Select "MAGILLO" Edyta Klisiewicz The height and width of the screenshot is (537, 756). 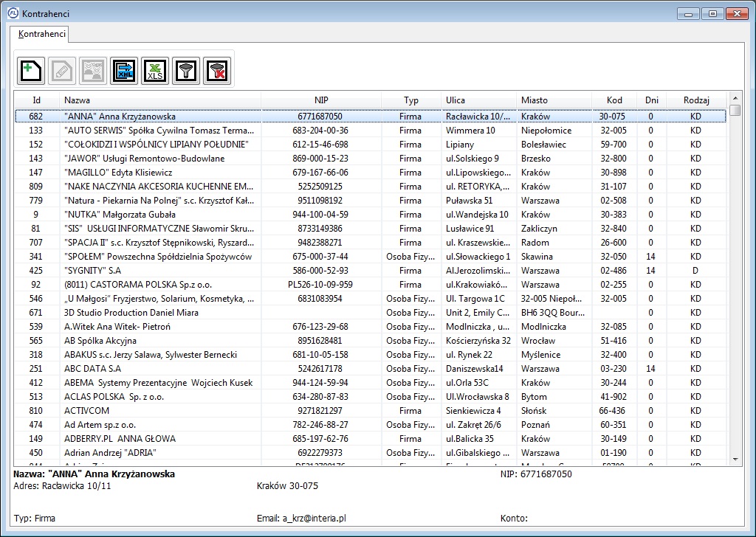(371, 172)
